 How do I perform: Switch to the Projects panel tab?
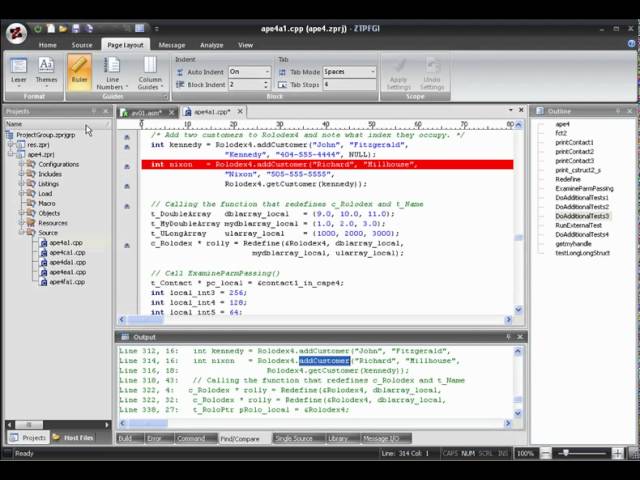click(x=28, y=438)
